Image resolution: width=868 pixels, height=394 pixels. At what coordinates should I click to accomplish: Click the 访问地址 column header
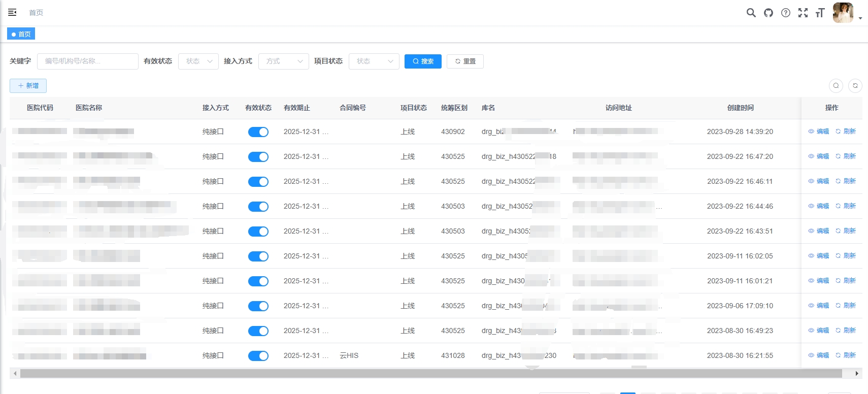point(619,108)
